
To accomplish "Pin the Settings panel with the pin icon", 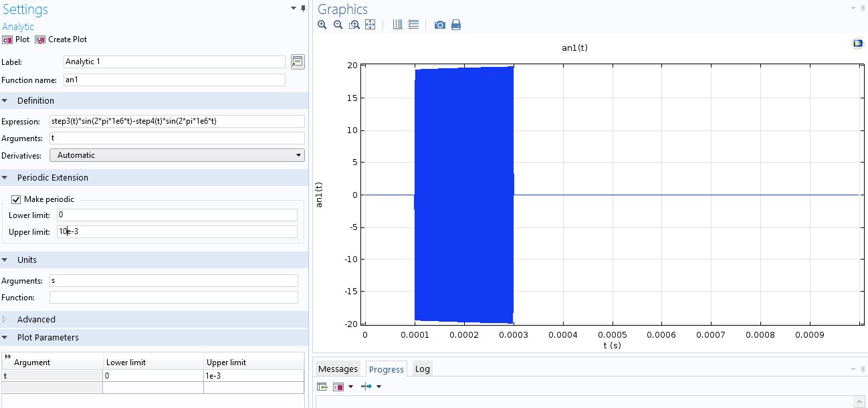I will [304, 9].
